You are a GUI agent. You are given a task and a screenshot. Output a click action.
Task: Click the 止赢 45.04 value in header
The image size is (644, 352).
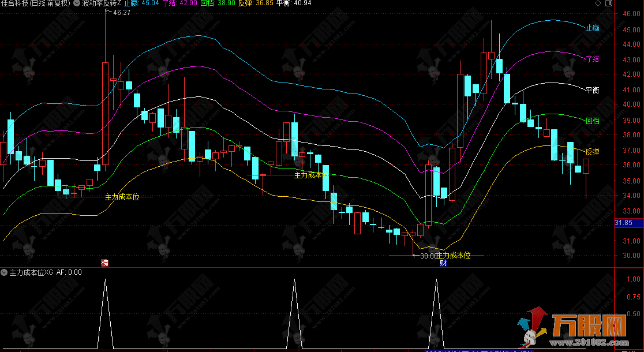pyautogui.click(x=141, y=3)
